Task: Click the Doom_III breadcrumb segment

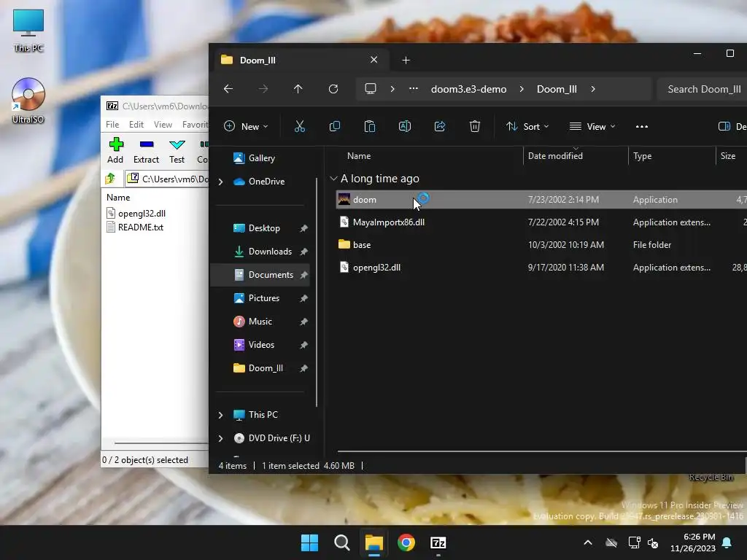Action: coord(557,89)
